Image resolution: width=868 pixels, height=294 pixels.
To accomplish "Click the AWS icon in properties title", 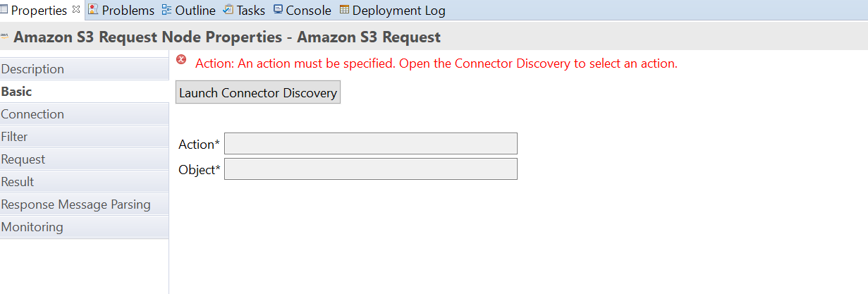I will [x=5, y=37].
